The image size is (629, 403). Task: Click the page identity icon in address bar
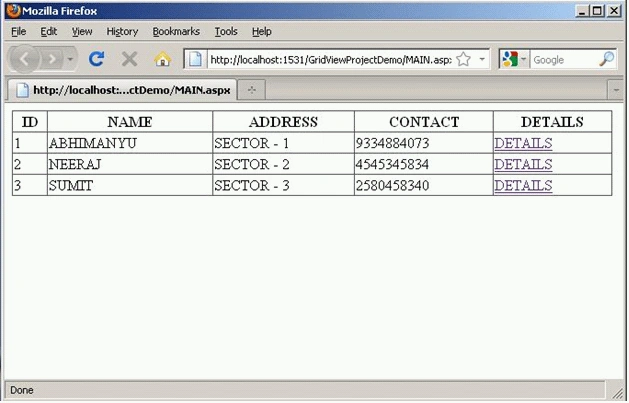pos(195,59)
